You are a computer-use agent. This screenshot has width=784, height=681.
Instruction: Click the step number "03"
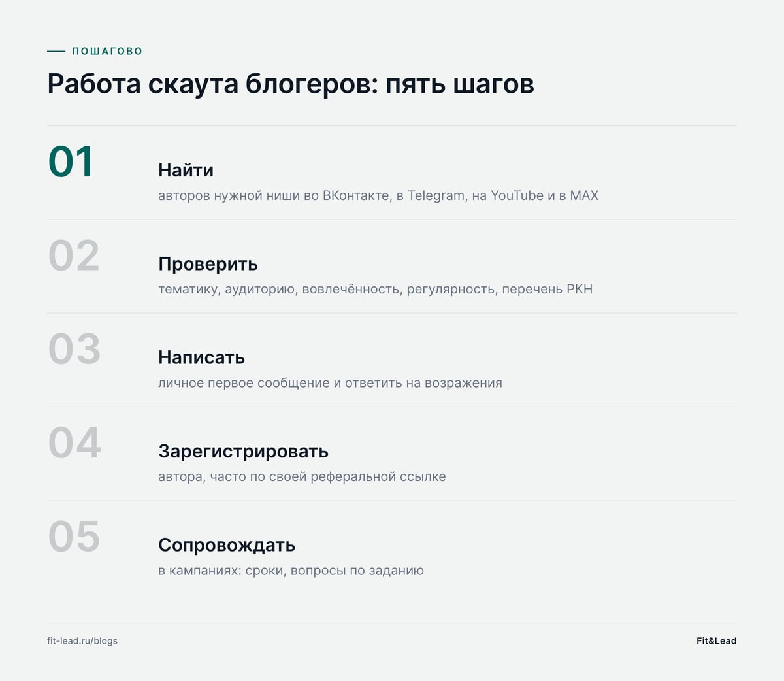click(x=74, y=349)
